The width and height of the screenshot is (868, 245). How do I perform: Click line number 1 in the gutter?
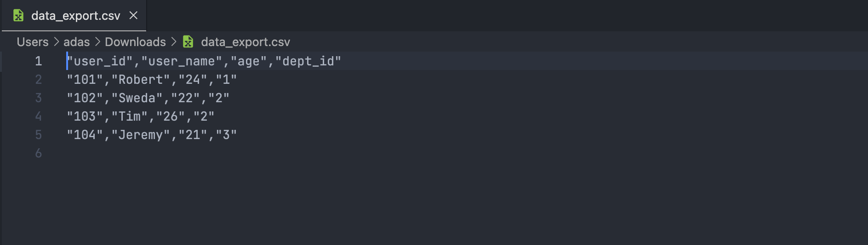coord(39,61)
